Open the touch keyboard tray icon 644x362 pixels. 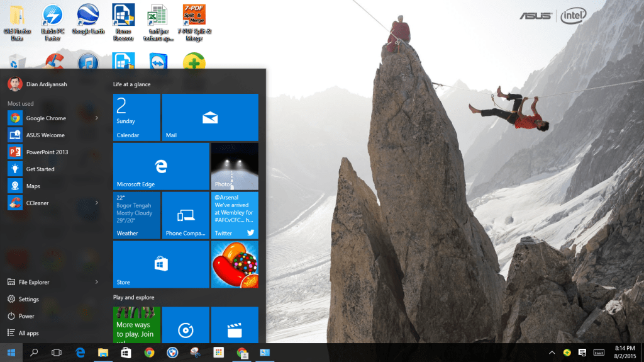click(x=599, y=353)
